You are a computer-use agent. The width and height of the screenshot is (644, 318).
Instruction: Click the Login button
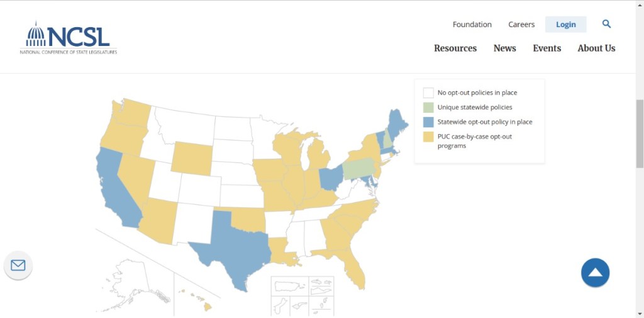pyautogui.click(x=565, y=25)
